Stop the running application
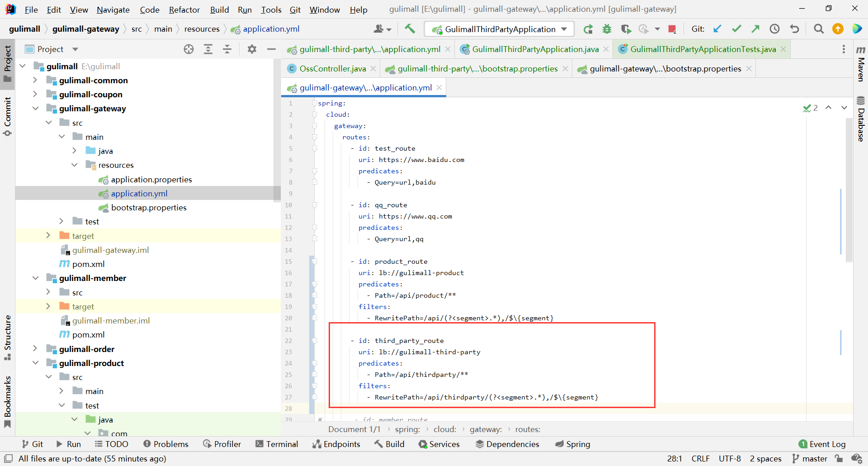 click(x=672, y=29)
